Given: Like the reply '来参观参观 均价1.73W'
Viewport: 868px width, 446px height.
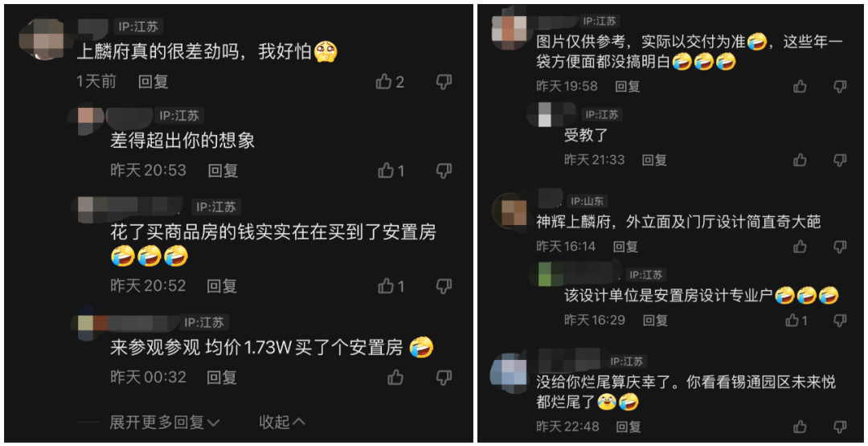Looking at the screenshot, I should 395,378.
